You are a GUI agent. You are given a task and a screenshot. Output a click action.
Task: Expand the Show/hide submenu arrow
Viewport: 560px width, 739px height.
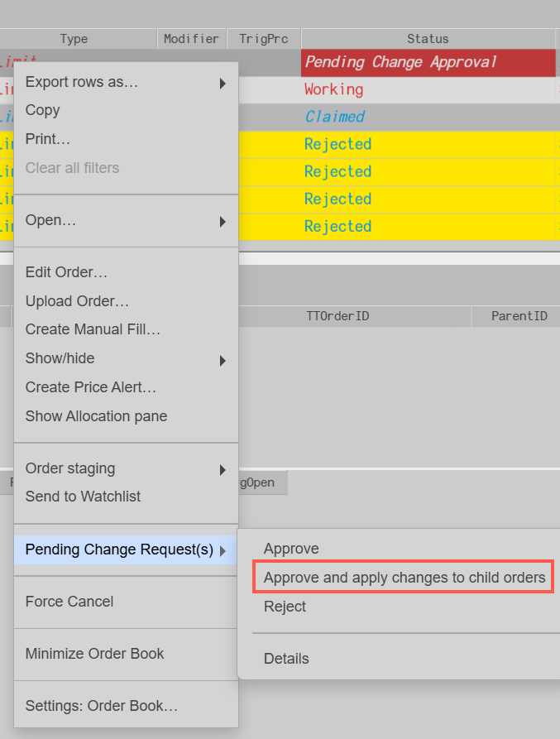pos(223,359)
